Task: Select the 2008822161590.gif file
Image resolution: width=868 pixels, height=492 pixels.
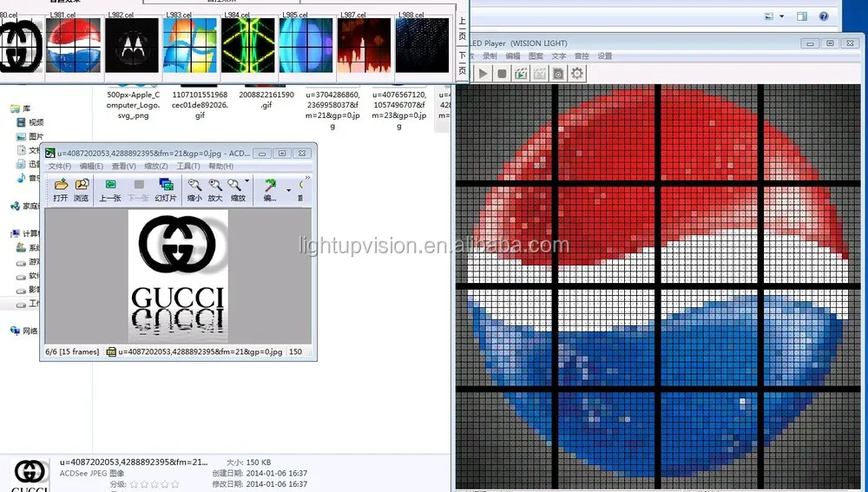Action: [x=266, y=100]
